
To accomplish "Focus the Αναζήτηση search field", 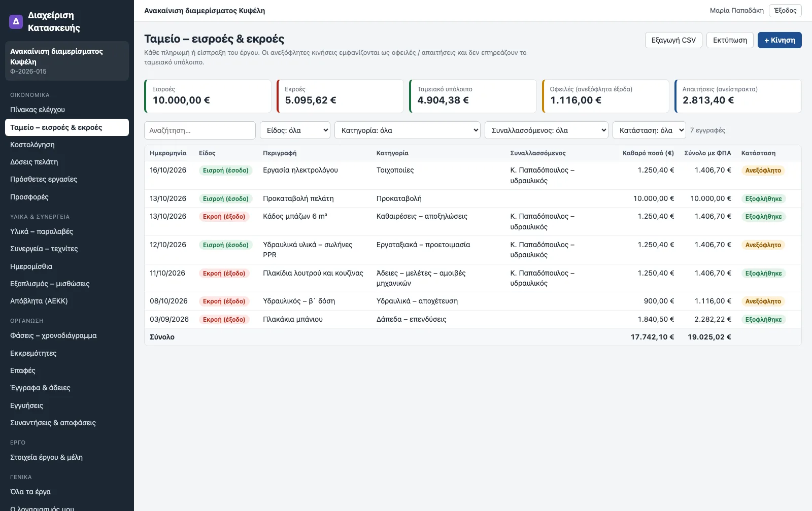I will pyautogui.click(x=200, y=130).
